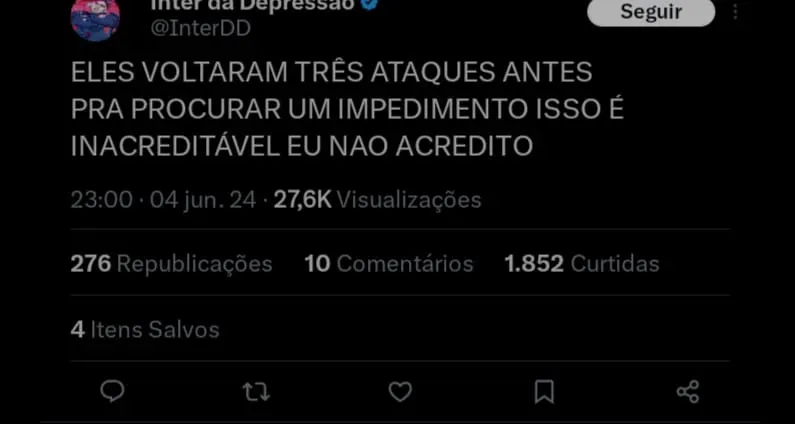
Task: Click the blue verified badge
Action: [370, 4]
